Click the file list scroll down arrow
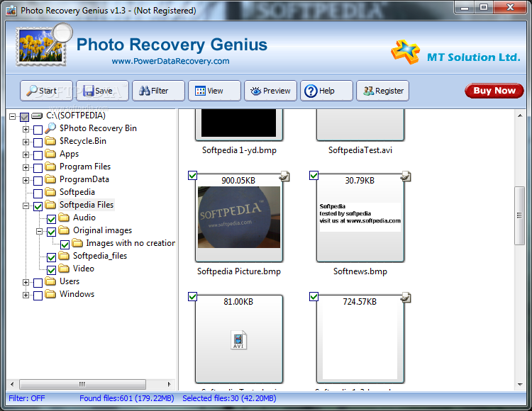532x411 pixels. [520, 385]
